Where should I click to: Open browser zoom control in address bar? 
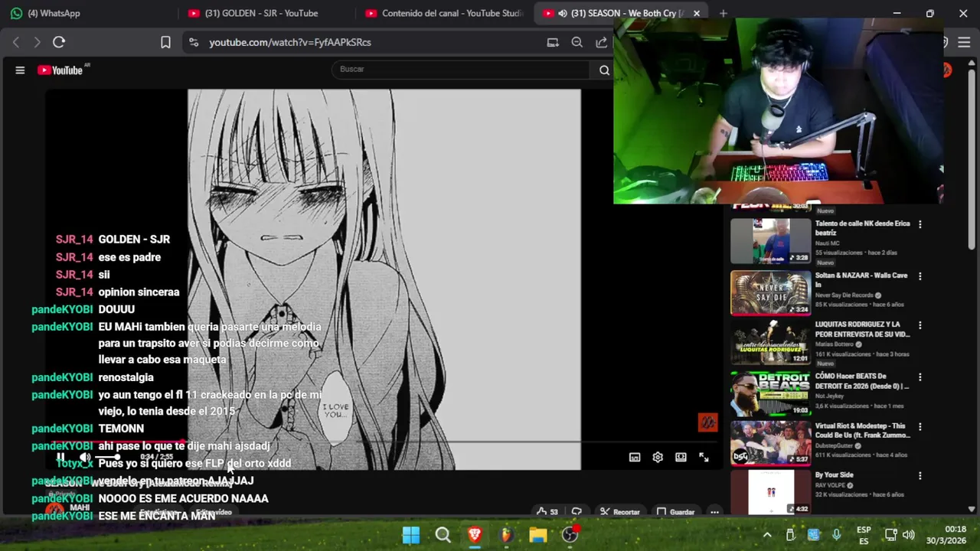[577, 42]
